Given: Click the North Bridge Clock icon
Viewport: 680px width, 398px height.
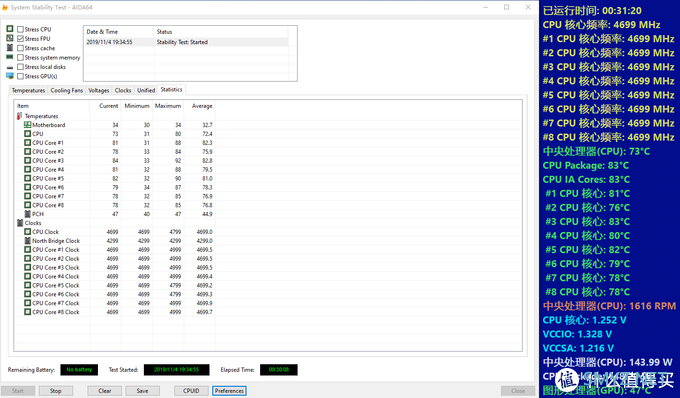Looking at the screenshot, I should coord(27,241).
